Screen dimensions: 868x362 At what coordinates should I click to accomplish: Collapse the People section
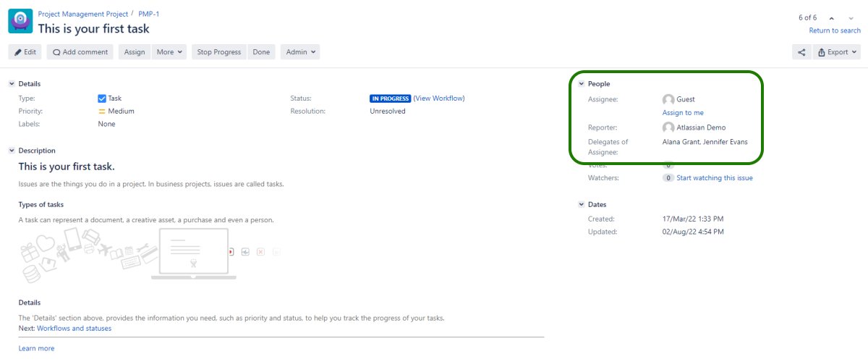[x=582, y=84]
